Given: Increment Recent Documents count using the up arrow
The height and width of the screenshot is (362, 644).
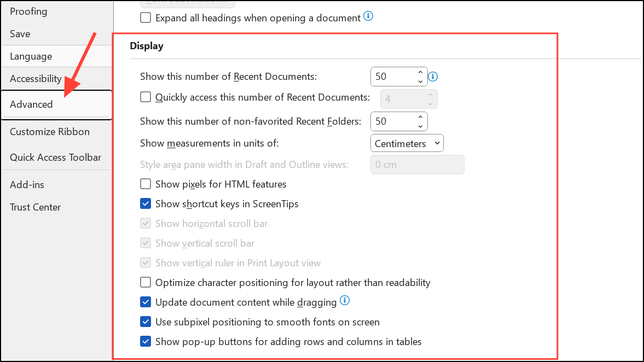Looking at the screenshot, I should pos(420,72).
